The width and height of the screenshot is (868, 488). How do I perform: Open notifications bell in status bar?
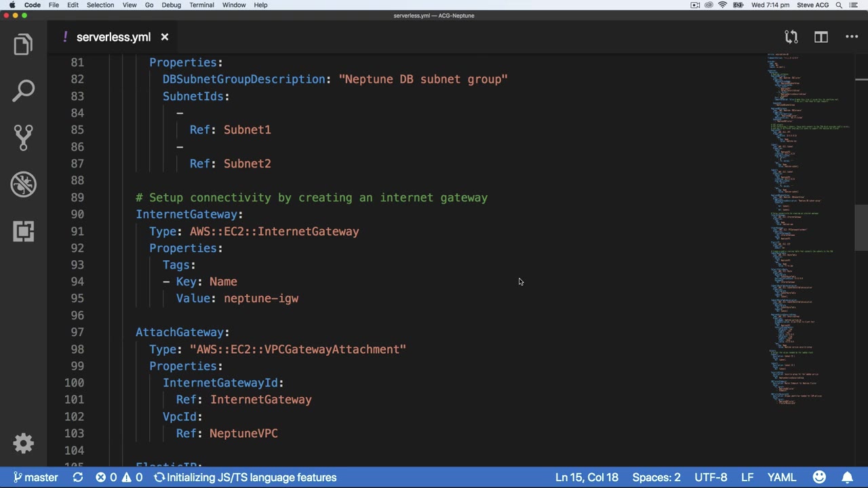pos(848,477)
